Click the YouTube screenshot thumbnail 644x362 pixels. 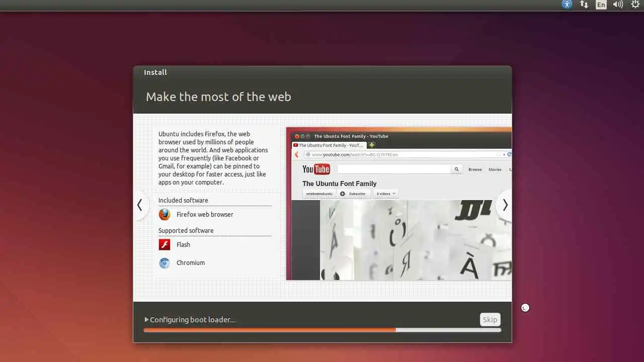(x=399, y=204)
